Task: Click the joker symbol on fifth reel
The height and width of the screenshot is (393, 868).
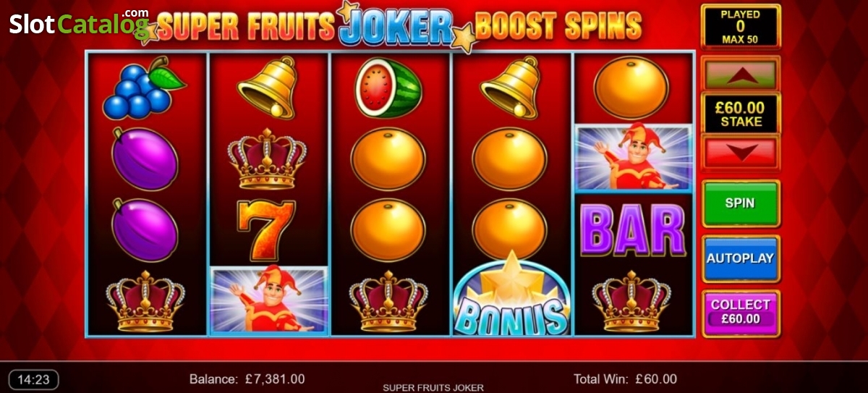Action: click(x=634, y=159)
